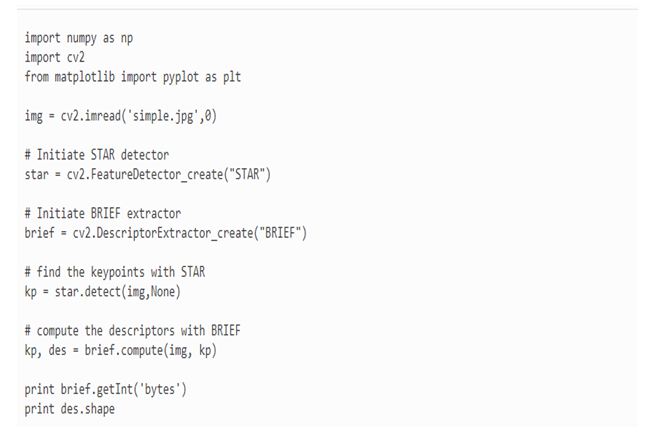Click the 'None' argument in star.detect
The width and height of the screenshot is (659, 442).
[152, 292]
